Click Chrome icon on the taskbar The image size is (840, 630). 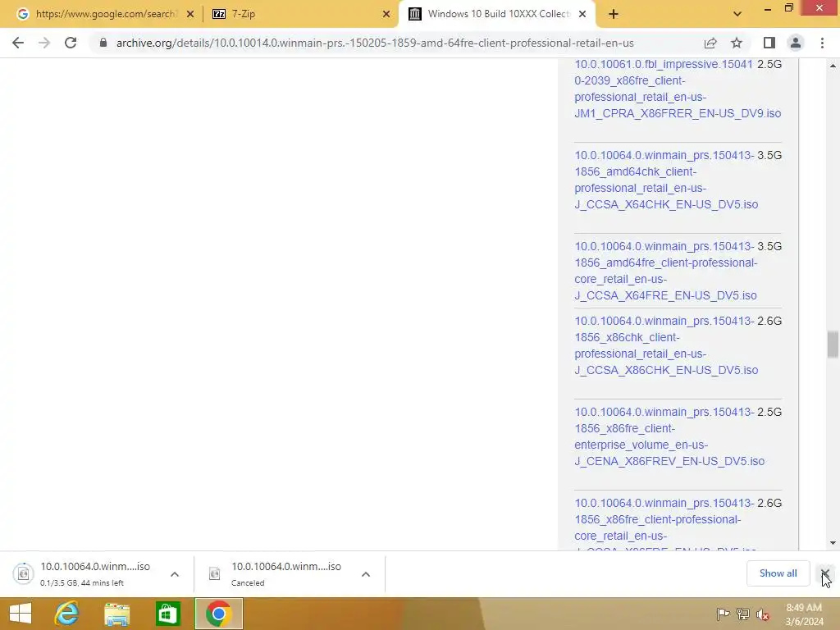coord(218,614)
